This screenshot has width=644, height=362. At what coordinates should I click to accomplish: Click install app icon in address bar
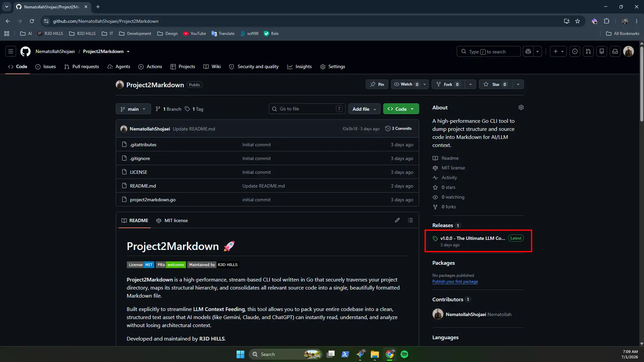click(567, 21)
